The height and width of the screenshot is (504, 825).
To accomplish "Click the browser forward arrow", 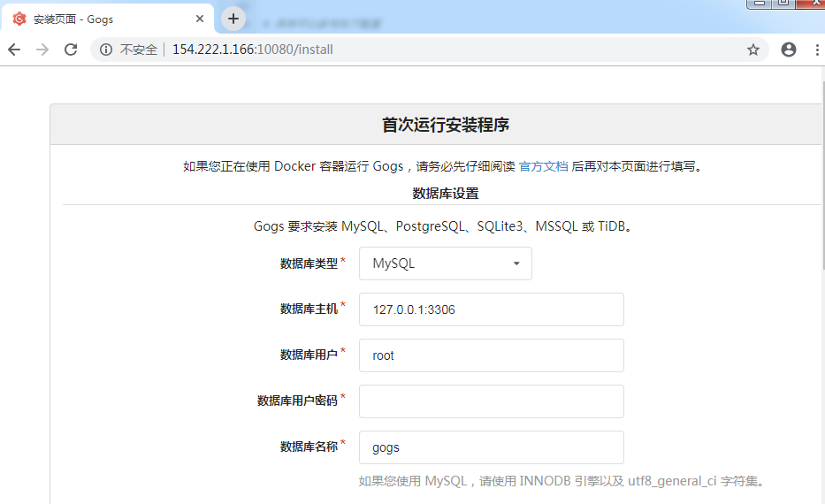I will coord(42,50).
